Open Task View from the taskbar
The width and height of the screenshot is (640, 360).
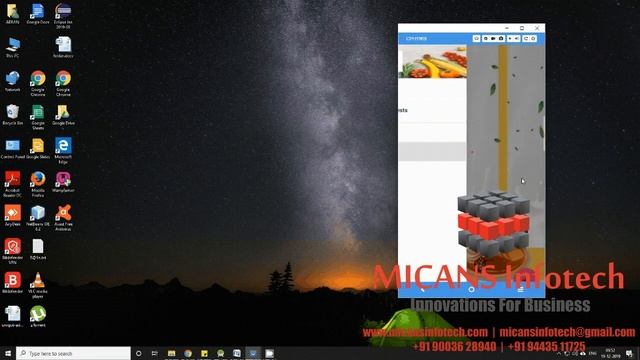(x=155, y=353)
